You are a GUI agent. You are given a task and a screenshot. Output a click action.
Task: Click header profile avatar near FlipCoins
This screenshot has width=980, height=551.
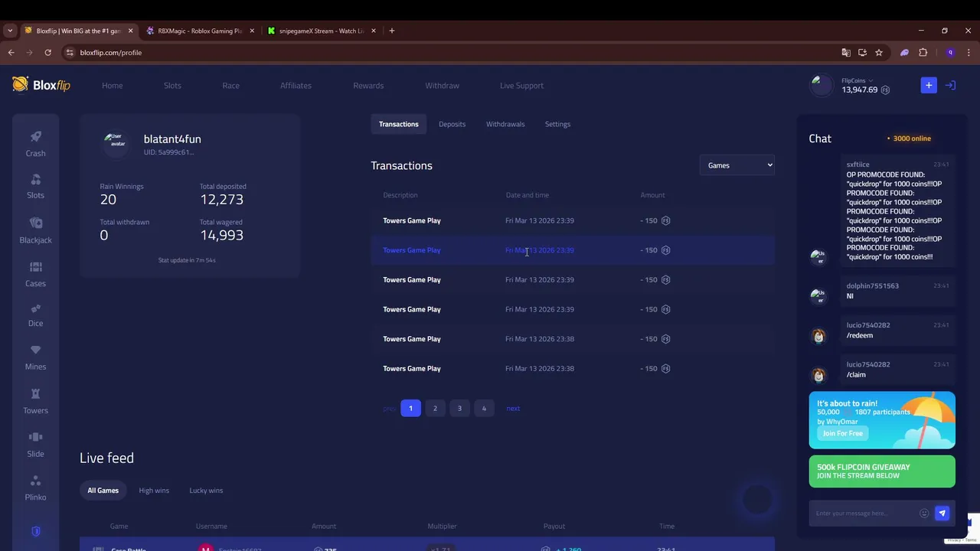(x=822, y=85)
